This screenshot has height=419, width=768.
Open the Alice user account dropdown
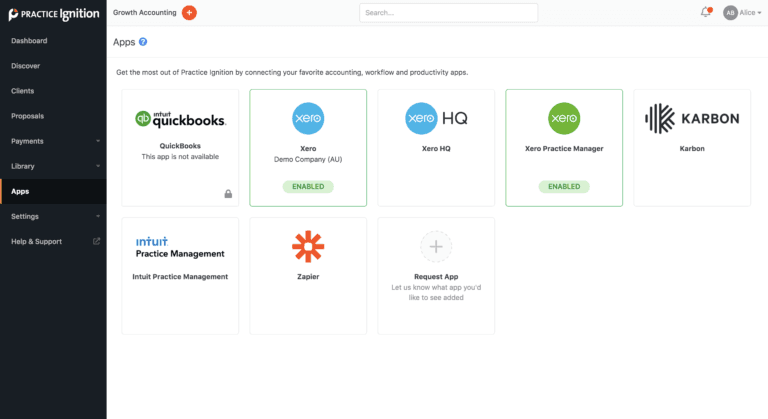[742, 12]
